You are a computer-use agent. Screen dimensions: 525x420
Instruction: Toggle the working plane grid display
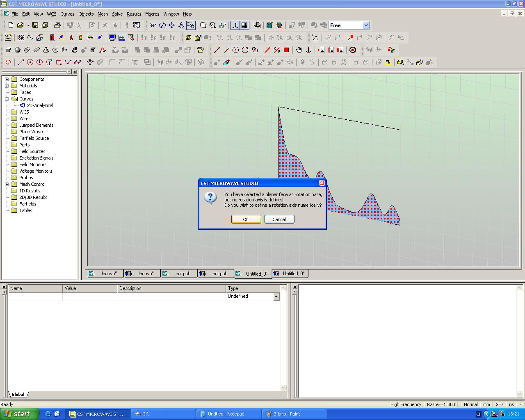[x=244, y=25]
